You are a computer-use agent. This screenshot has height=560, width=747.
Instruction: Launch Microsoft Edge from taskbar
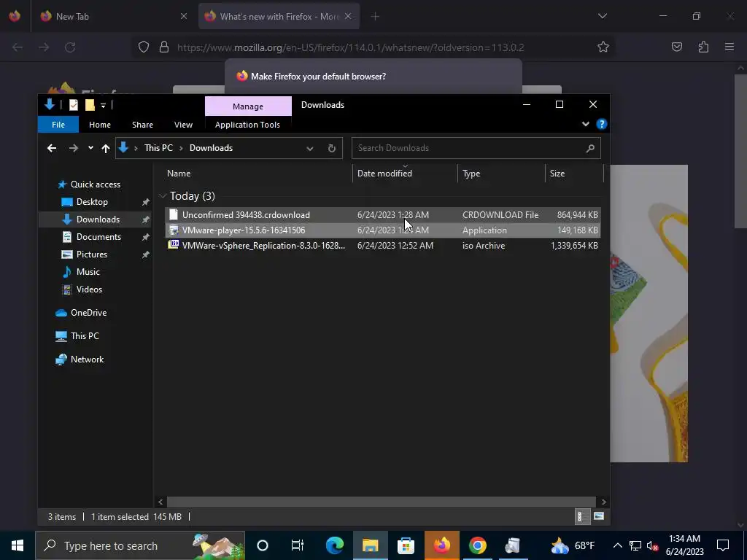tap(334, 545)
